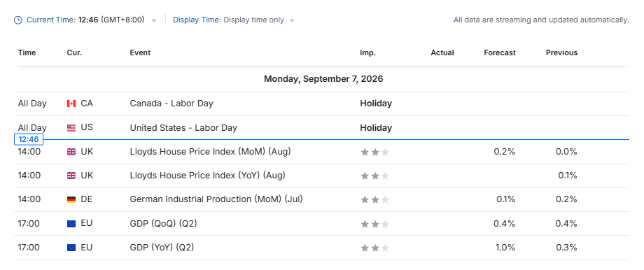Click All Day in Canada row
This screenshot has height=270, width=644.
click(32, 104)
